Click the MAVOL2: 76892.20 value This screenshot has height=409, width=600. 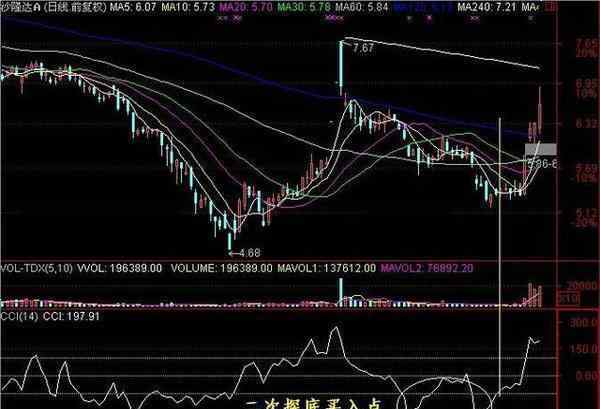pyautogui.click(x=427, y=268)
